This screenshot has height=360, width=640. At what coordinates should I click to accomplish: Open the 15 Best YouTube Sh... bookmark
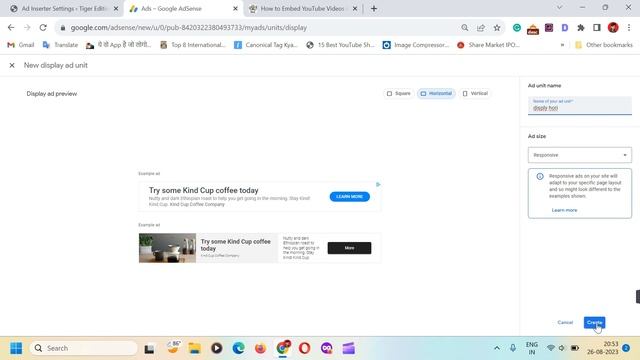(x=340, y=45)
